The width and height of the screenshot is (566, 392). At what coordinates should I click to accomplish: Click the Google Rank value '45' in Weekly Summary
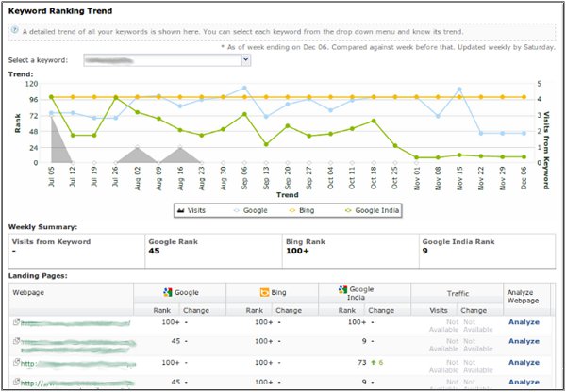click(x=154, y=251)
